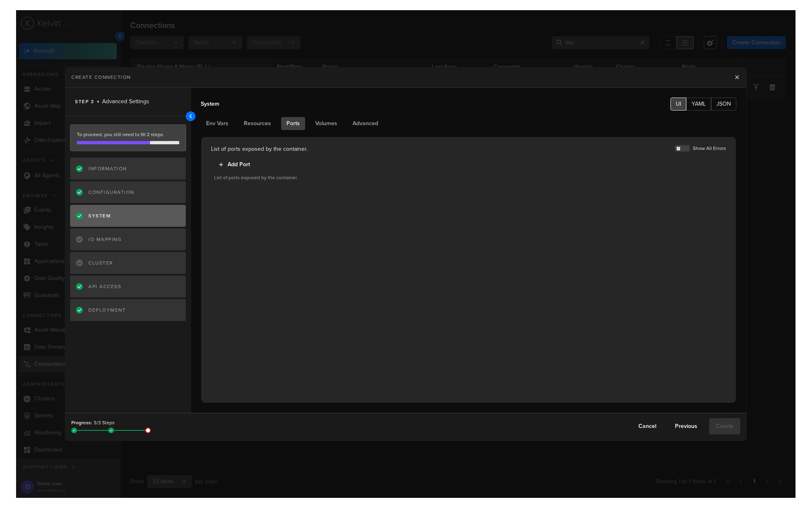This screenshot has width=812, height=508.
Task: Collapse the Engines sidebar section
Action: coord(54,196)
